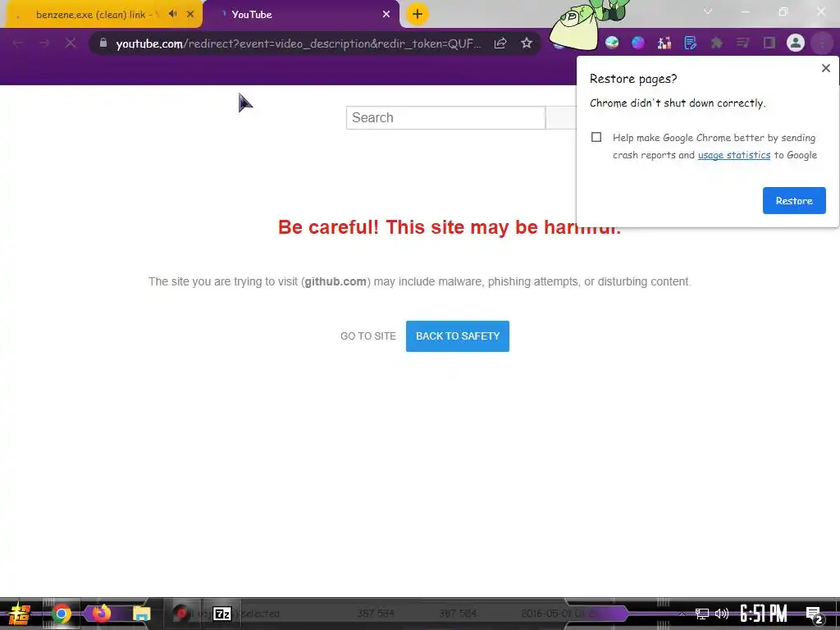The height and width of the screenshot is (630, 840).
Task: Open the media controls playlist icon
Action: (743, 43)
